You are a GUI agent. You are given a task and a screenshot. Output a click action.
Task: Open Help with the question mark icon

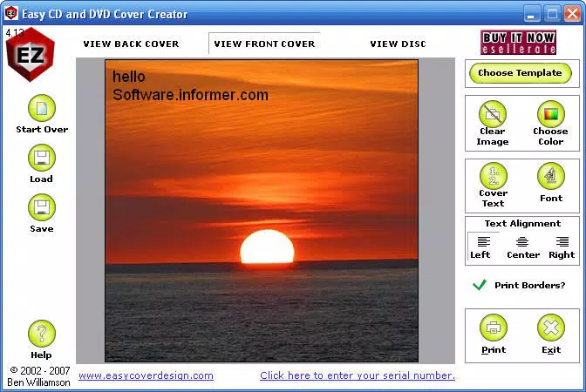coord(42,334)
